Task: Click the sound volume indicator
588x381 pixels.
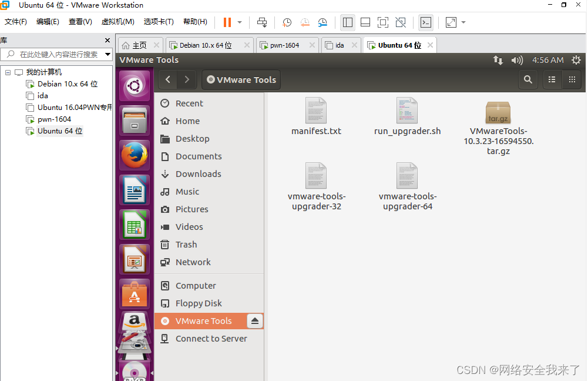Action: coord(517,59)
